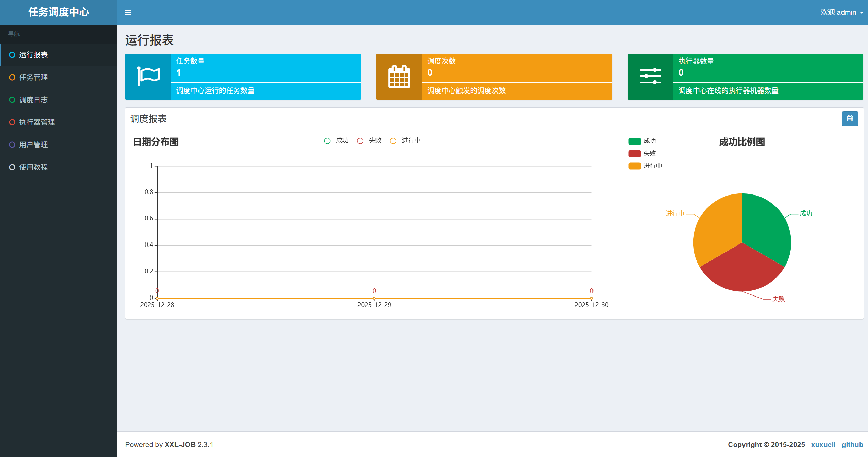The height and width of the screenshot is (457, 868).
Task: Click the hamburger sidebar toggle icon
Action: pyautogui.click(x=128, y=12)
